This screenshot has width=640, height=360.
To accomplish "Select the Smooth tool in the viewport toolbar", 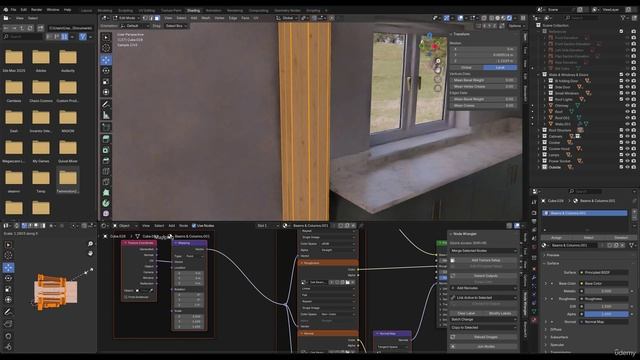I will coord(106,213).
